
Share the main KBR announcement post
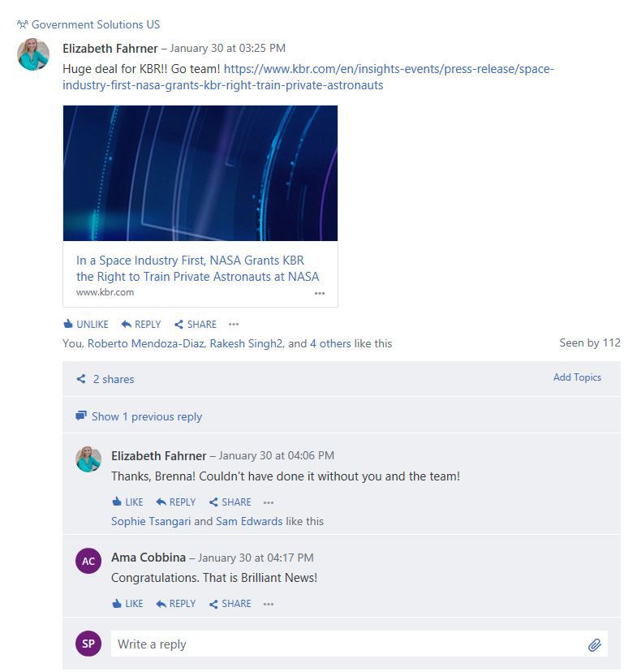(x=196, y=325)
